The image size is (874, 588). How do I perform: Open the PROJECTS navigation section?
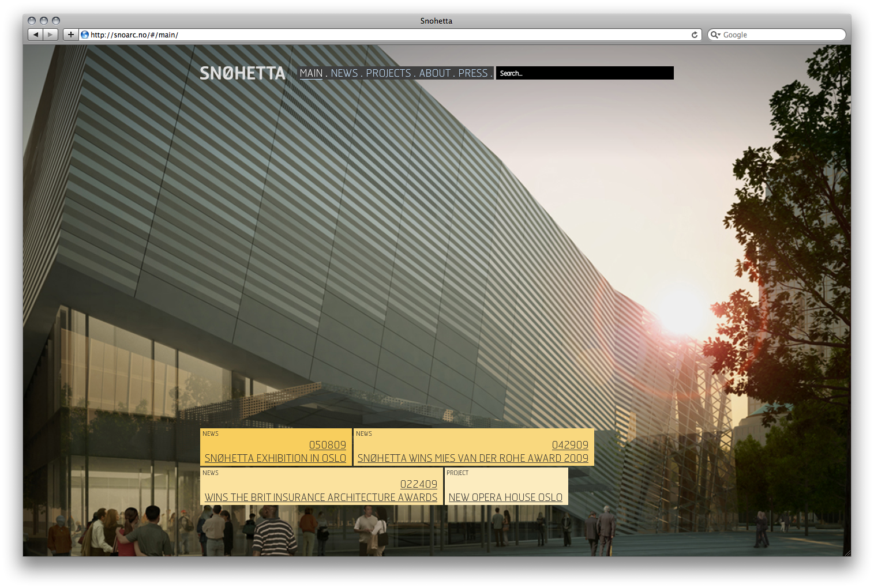[x=388, y=73]
